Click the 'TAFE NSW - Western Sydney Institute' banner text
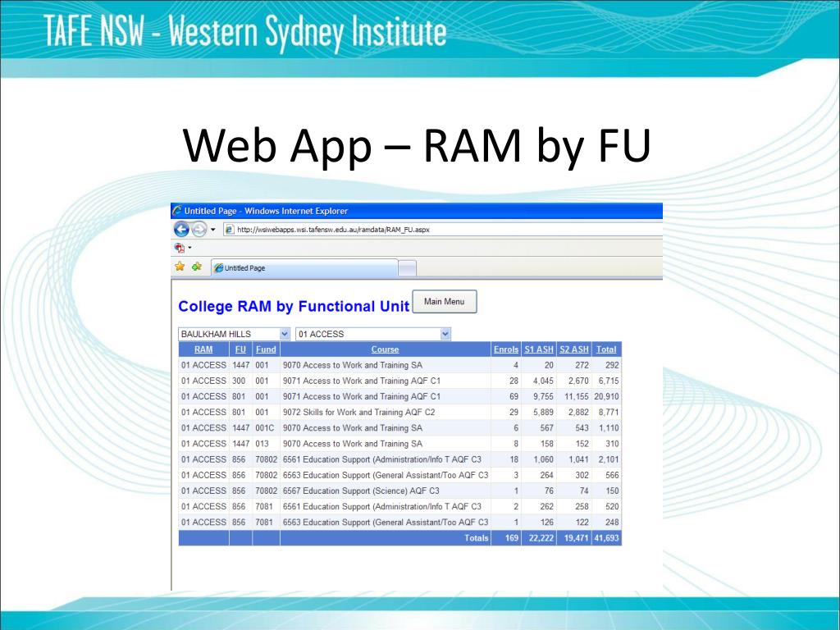840x630 pixels. coord(244,33)
